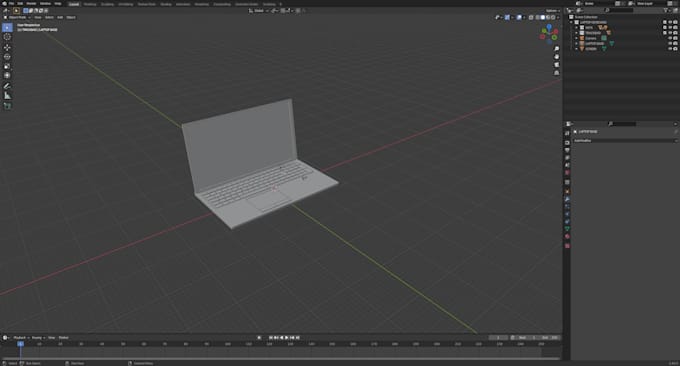Open the green Object Data properties tab

coord(567,229)
